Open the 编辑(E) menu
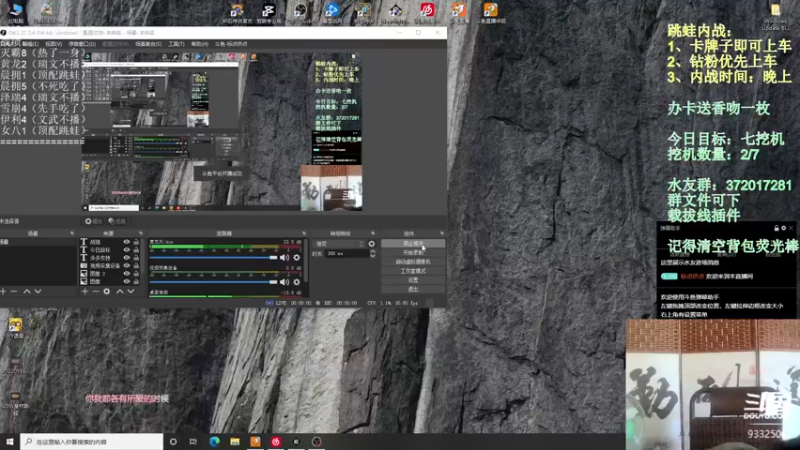 pos(30,44)
